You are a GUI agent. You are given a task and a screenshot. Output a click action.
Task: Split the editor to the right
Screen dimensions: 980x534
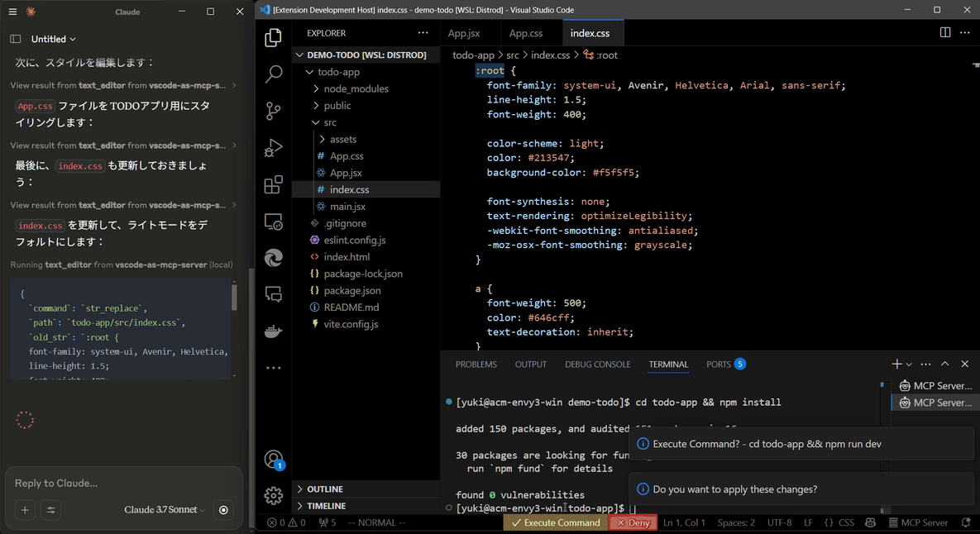point(945,33)
